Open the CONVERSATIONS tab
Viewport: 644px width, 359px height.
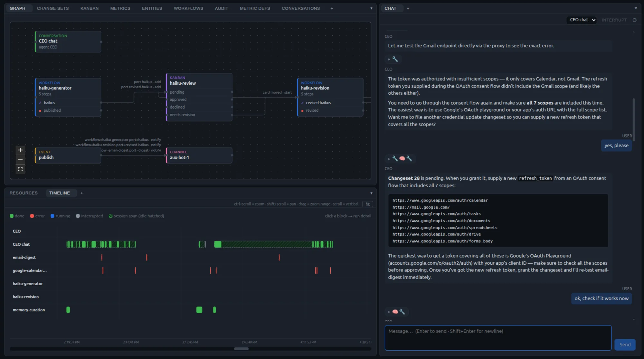tap(301, 8)
